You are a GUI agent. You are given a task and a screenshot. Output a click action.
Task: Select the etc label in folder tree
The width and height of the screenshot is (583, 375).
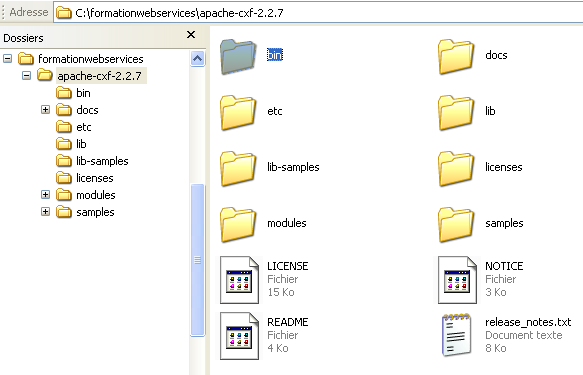tap(84, 127)
